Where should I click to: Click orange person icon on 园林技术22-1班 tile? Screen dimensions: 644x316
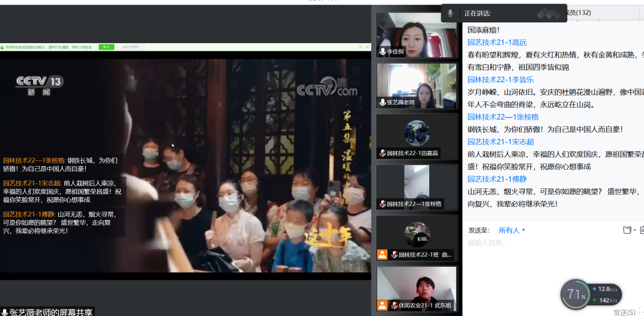(382, 255)
